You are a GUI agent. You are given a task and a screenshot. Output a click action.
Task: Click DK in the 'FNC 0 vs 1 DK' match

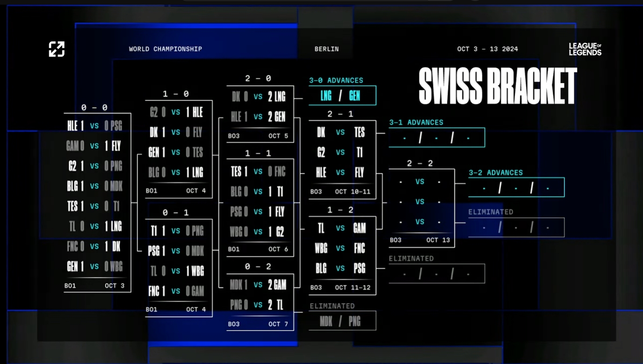click(x=116, y=246)
